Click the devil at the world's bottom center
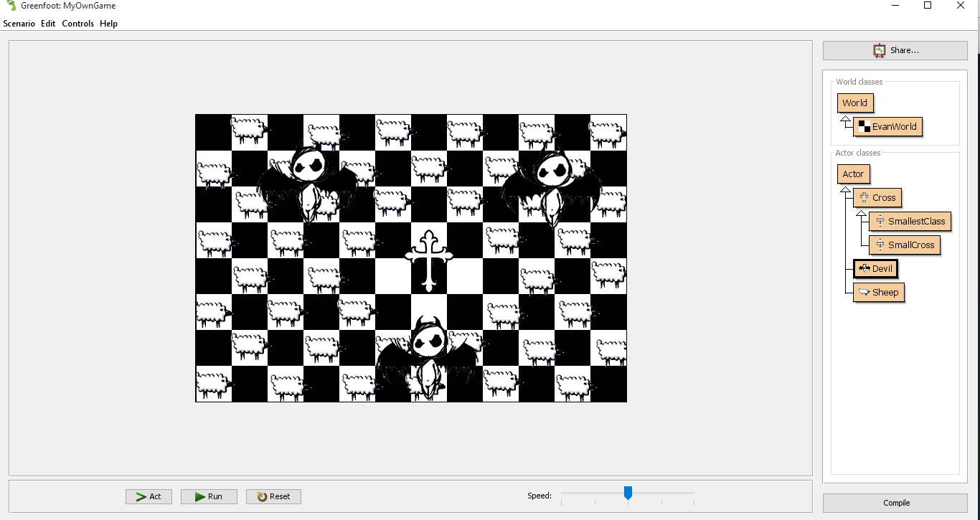Image resolution: width=980 pixels, height=520 pixels. pos(428,356)
